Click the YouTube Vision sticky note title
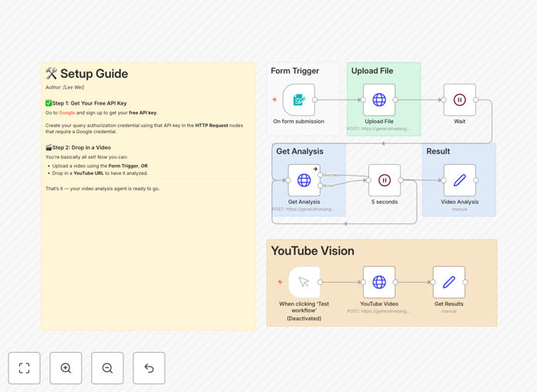This screenshot has width=537, height=392. pos(313,251)
